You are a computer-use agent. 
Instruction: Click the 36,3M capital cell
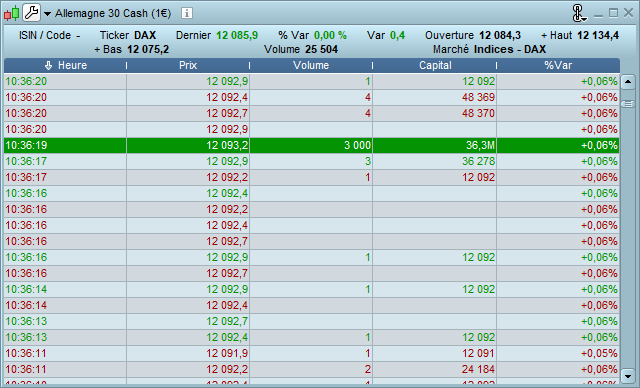(x=435, y=145)
